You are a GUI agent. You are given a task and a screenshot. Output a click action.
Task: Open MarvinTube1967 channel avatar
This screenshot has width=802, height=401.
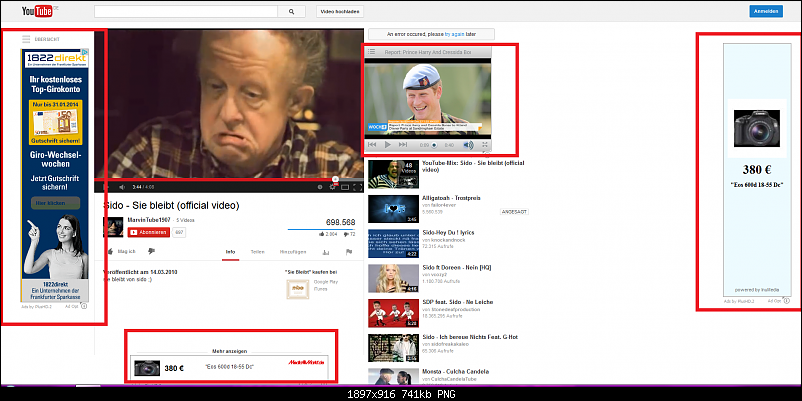click(113, 227)
